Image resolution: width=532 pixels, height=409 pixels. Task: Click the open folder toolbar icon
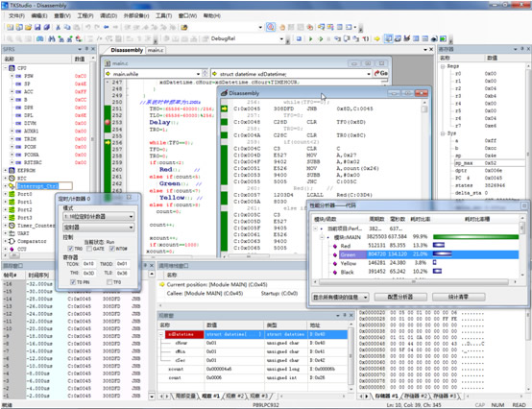pos(29,27)
